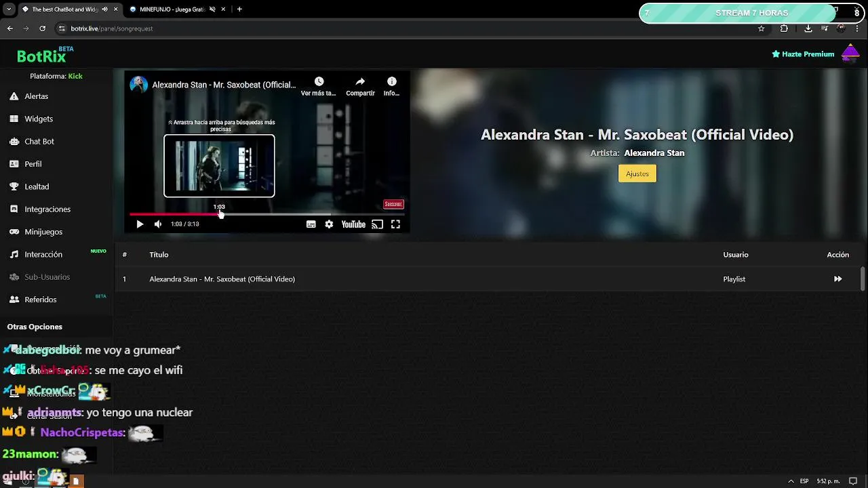
Task: Click the song heading Mr. Saxobeat
Action: point(637,134)
